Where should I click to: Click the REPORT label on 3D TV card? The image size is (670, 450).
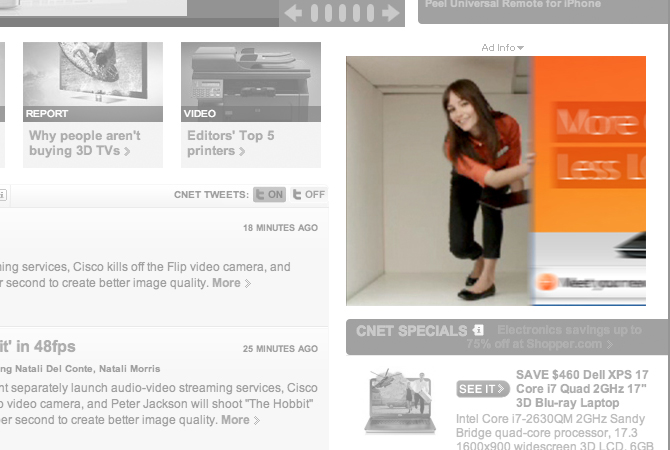[47, 114]
